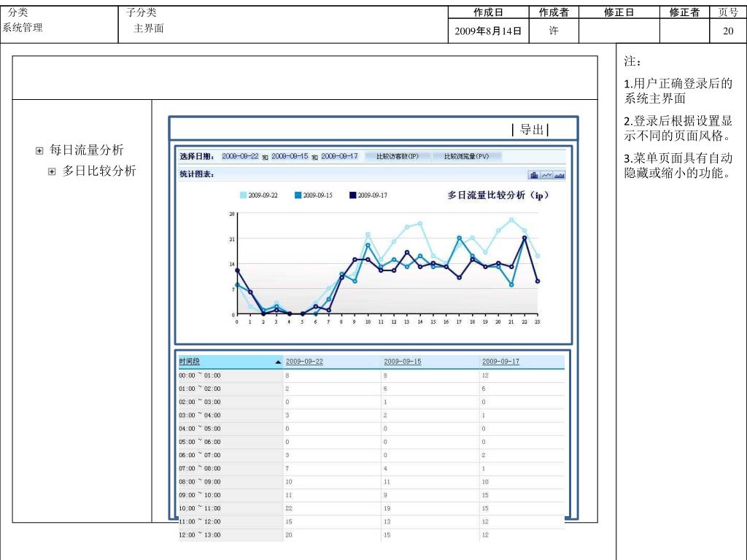The image size is (747, 560).
Task: Switch to bar chart view icon
Action: 534,175
